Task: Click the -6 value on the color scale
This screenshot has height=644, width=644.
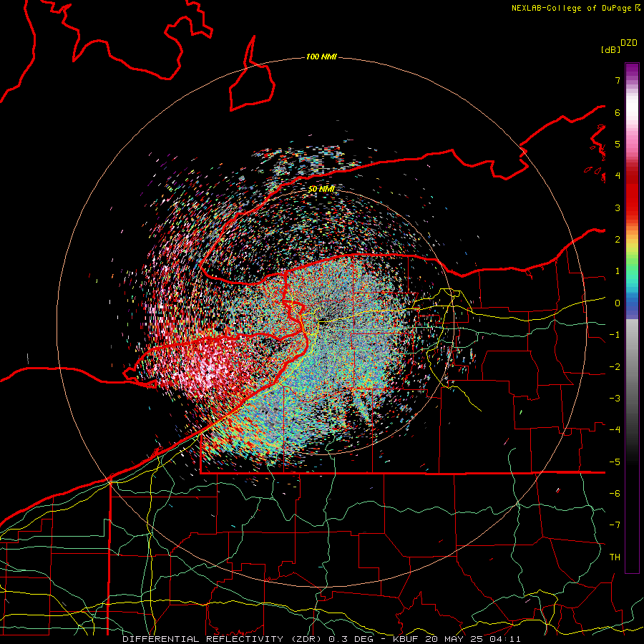Action: [615, 494]
